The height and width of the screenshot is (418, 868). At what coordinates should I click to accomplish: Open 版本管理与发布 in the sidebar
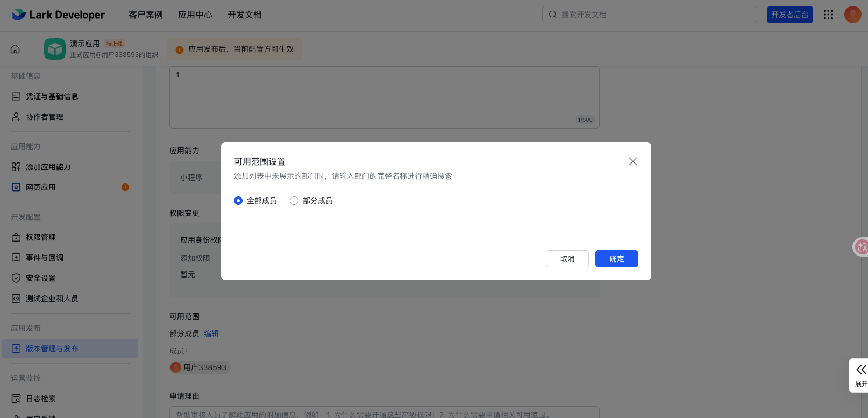click(x=52, y=349)
